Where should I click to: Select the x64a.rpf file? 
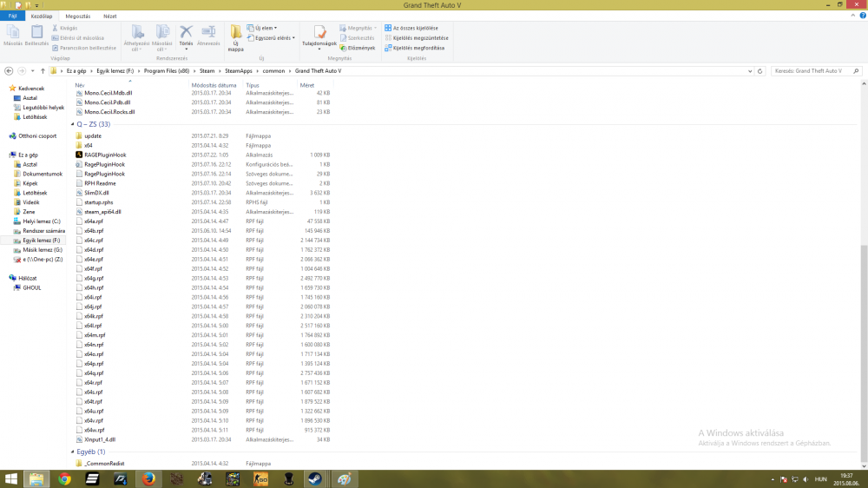click(94, 221)
